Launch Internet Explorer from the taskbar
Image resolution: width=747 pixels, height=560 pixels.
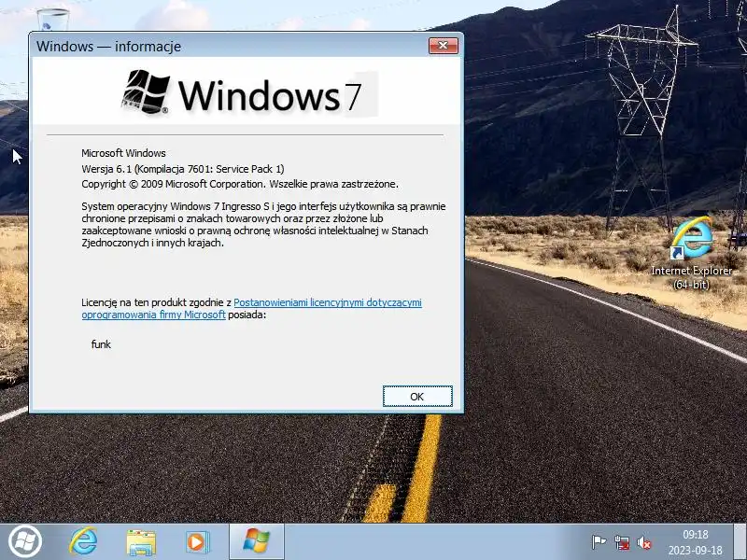[83, 541]
